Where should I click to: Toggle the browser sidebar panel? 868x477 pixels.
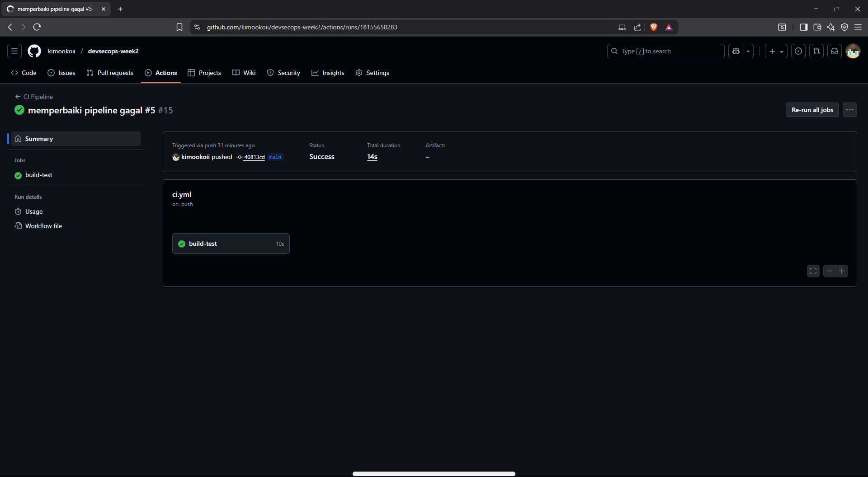click(x=803, y=27)
